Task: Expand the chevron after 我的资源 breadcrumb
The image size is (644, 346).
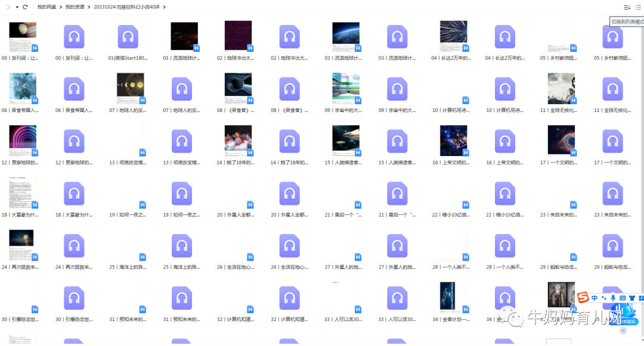Action: click(89, 7)
